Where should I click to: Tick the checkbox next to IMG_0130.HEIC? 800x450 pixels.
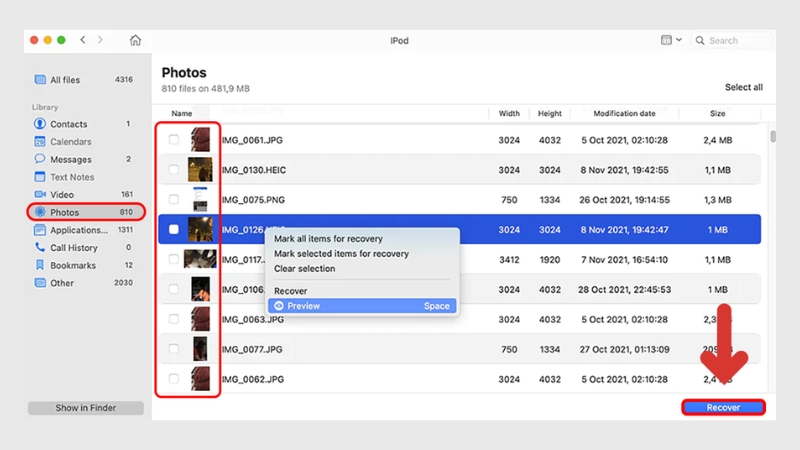[174, 170]
